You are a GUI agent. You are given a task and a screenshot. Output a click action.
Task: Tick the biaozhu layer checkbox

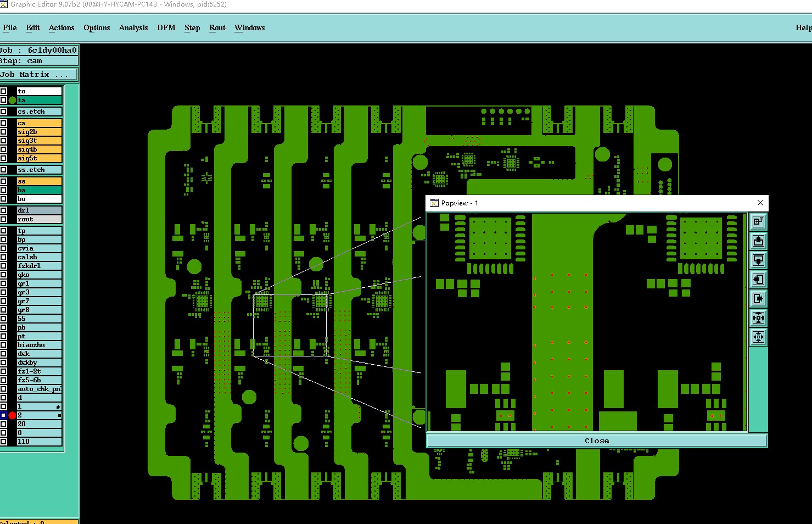click(3, 345)
